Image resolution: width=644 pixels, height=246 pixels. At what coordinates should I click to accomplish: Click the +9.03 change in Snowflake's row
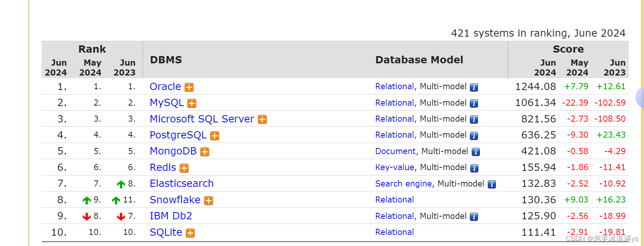(x=576, y=200)
